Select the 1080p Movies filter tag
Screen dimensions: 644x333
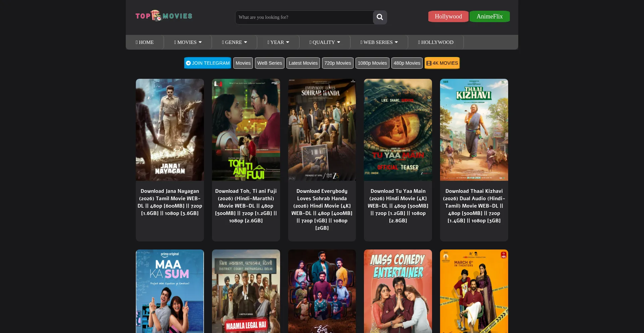[372, 63]
